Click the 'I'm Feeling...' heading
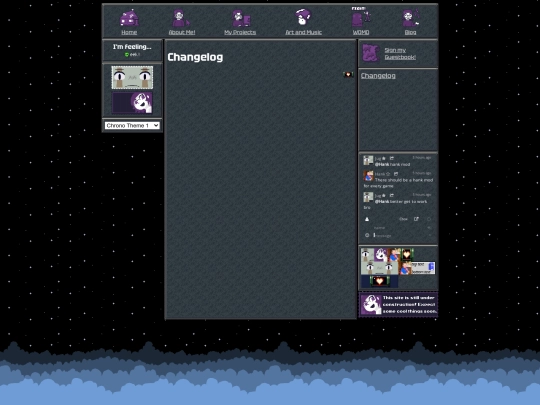540x405 pixels. tap(132, 46)
